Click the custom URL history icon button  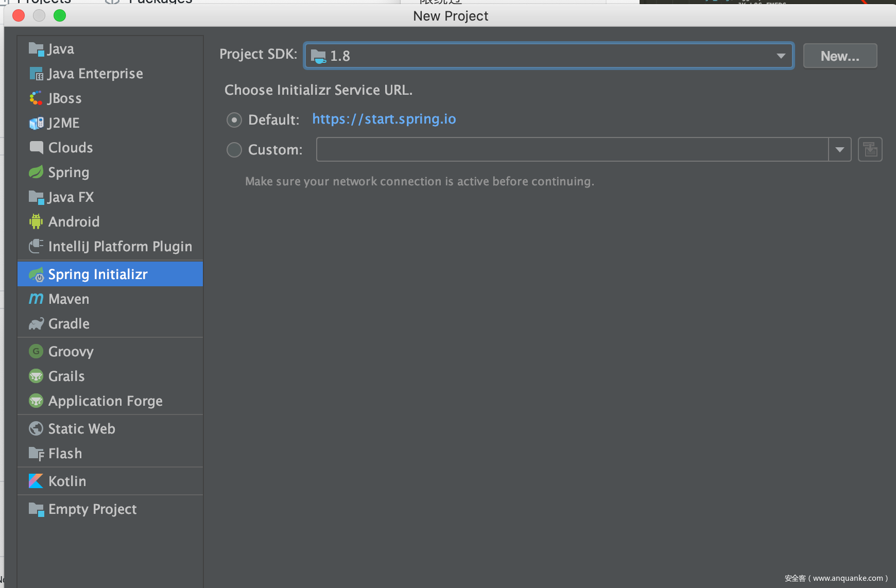coord(870,149)
